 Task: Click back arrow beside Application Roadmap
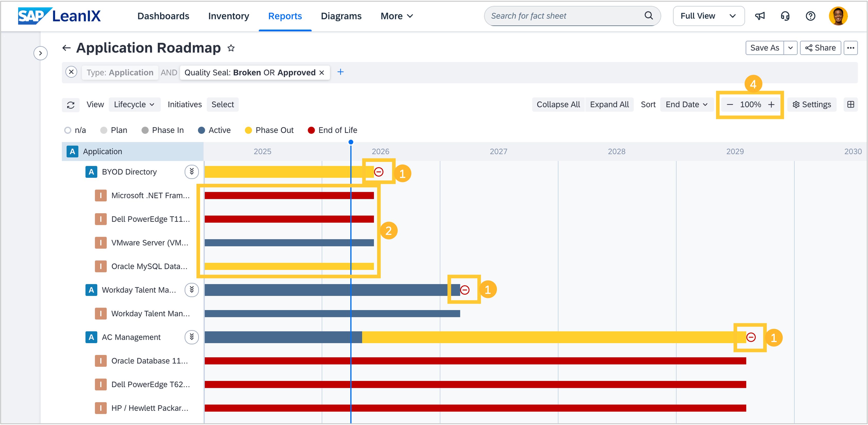point(66,48)
